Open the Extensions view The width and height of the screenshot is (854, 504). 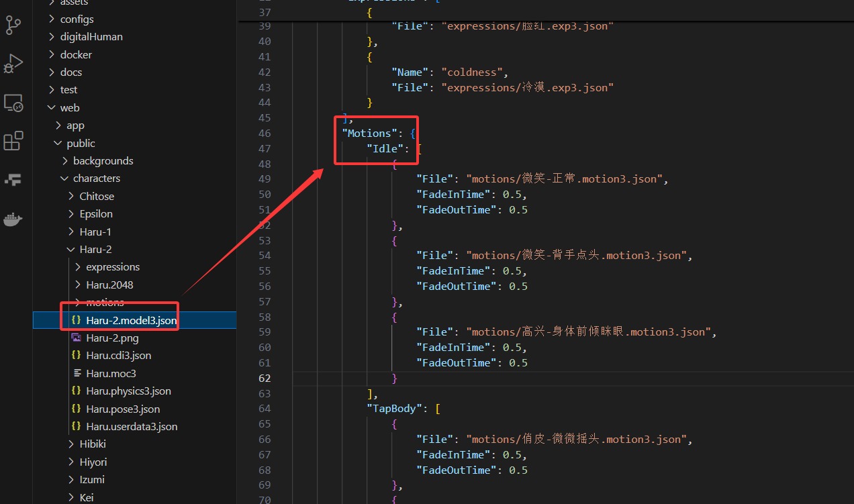click(13, 141)
